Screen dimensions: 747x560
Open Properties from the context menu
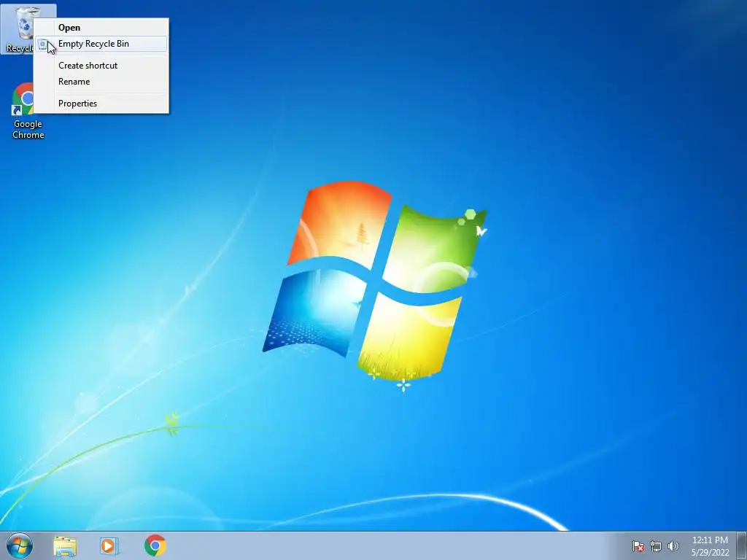pyautogui.click(x=101, y=104)
